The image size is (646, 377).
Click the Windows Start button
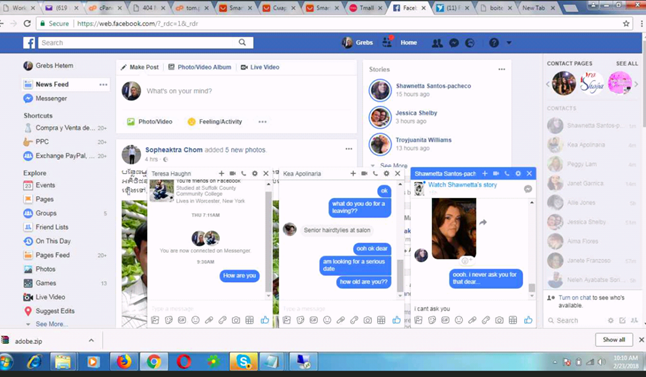tap(5, 362)
